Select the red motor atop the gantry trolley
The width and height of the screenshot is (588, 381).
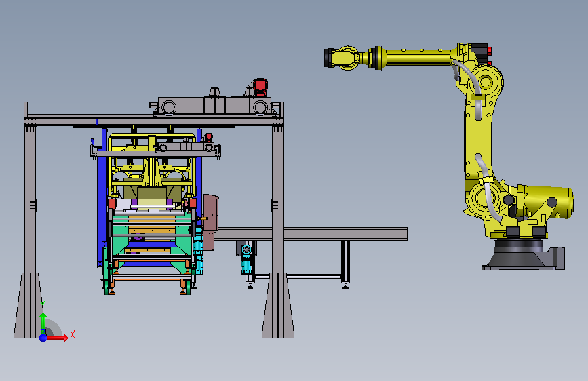(260, 87)
